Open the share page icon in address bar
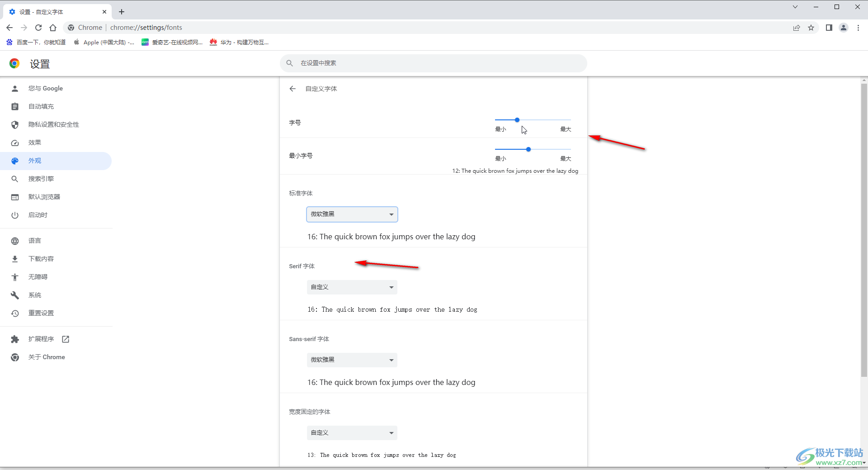 pyautogui.click(x=797, y=28)
